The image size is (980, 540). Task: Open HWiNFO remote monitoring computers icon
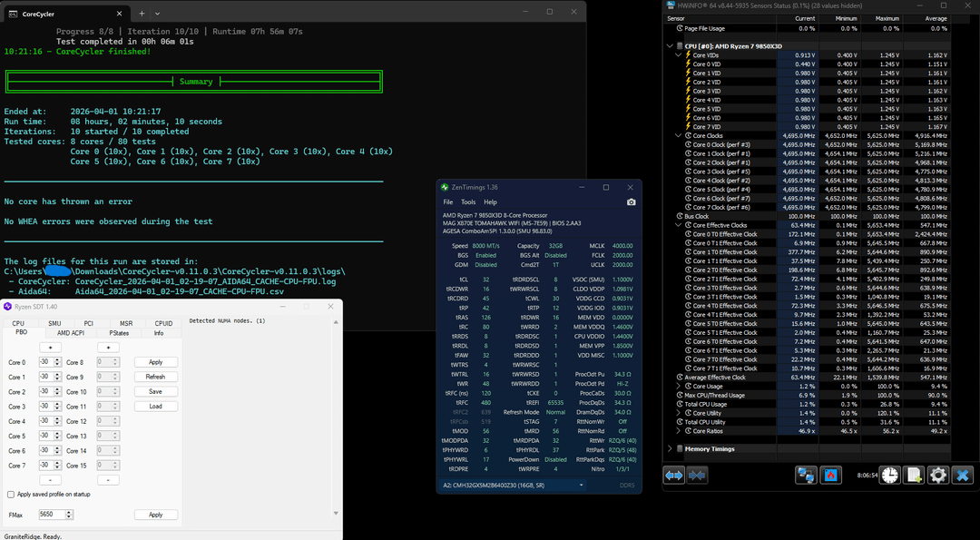click(x=805, y=475)
